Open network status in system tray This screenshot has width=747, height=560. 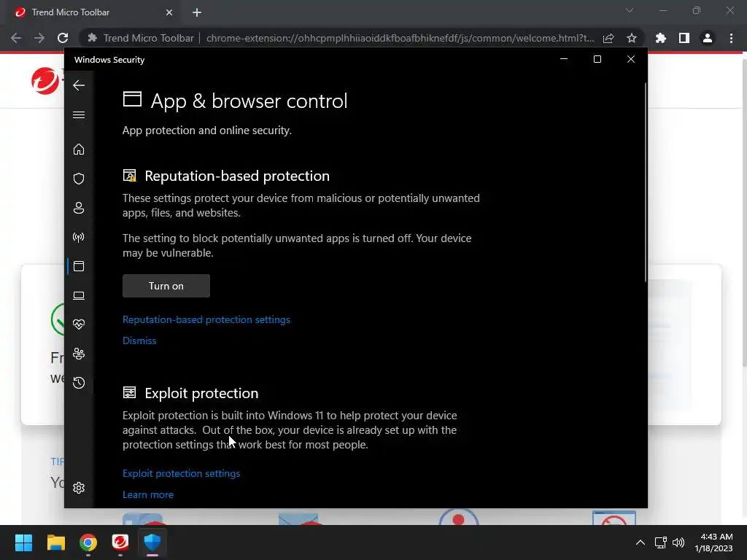point(660,542)
